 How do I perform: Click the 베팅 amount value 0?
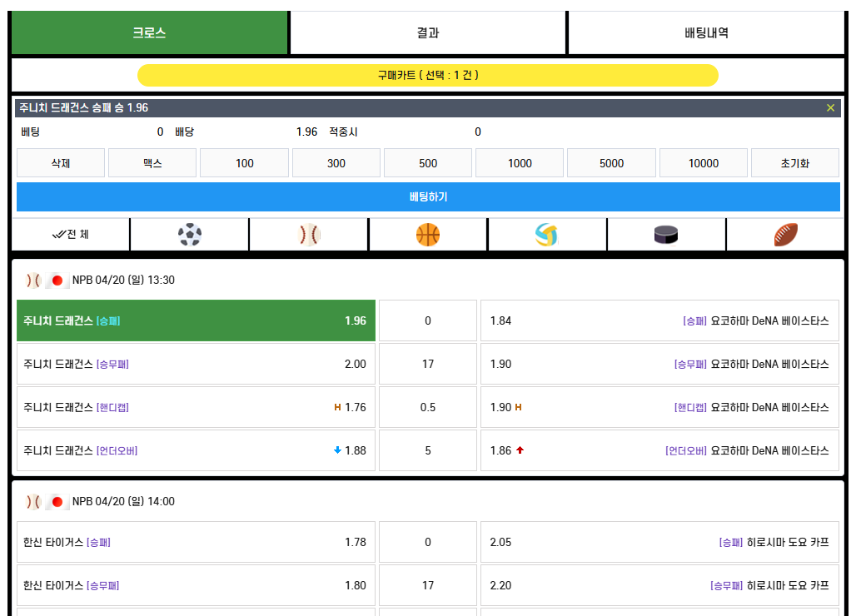point(160,132)
